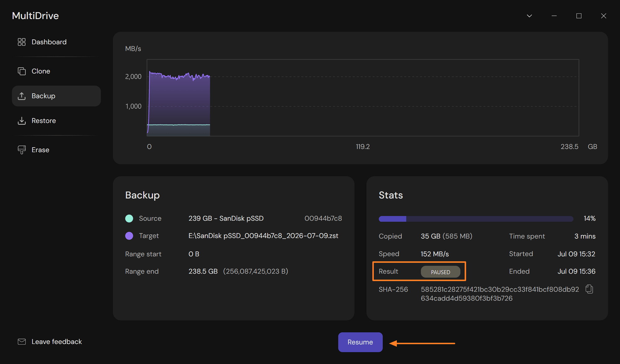Click the 14% backup progress bar
The image size is (620, 364).
(476, 219)
